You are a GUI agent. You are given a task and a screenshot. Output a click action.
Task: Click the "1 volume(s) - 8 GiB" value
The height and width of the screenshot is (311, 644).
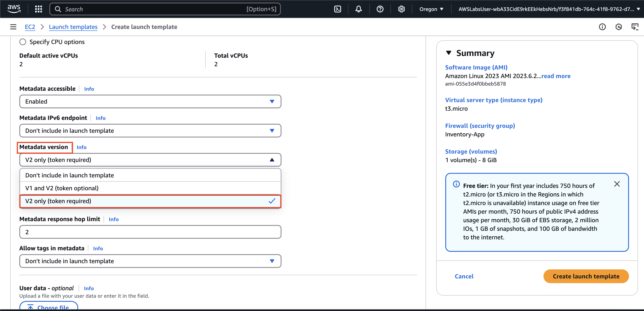(x=471, y=160)
